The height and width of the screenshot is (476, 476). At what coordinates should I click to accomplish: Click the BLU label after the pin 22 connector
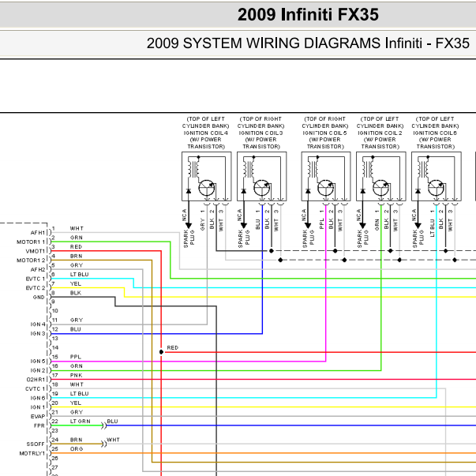(112, 422)
